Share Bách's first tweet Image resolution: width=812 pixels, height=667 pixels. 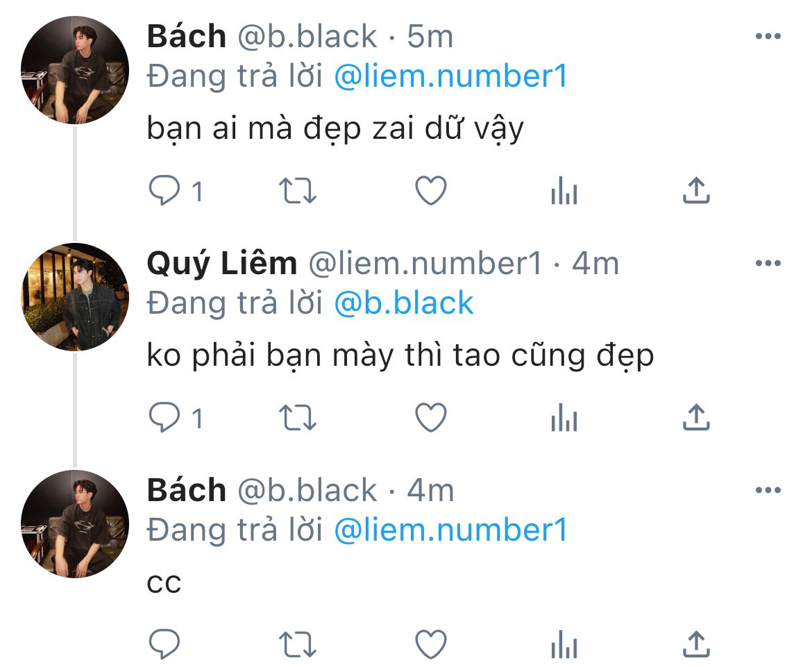pos(696,190)
